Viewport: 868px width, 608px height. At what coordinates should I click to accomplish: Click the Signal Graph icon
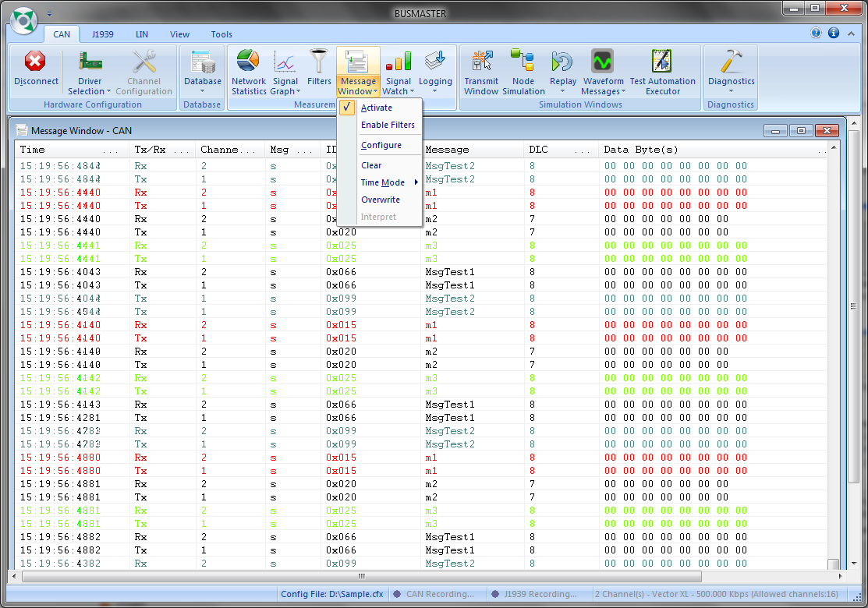tap(285, 62)
